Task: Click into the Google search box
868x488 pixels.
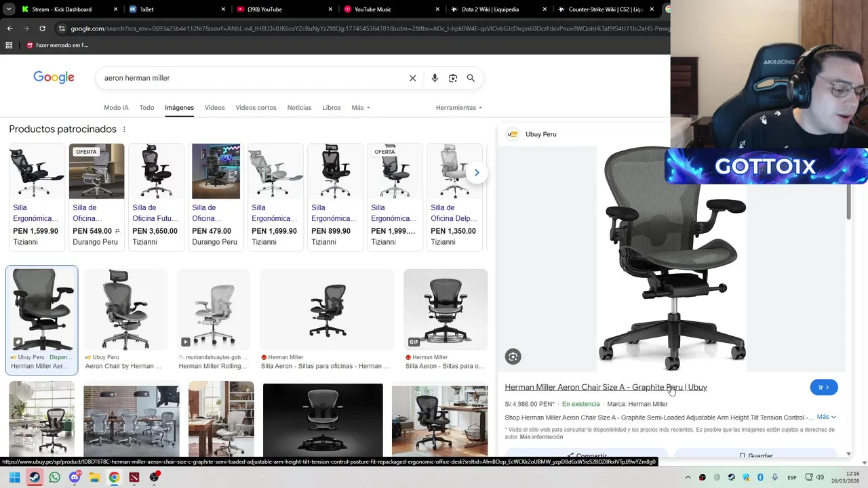Action: point(252,78)
